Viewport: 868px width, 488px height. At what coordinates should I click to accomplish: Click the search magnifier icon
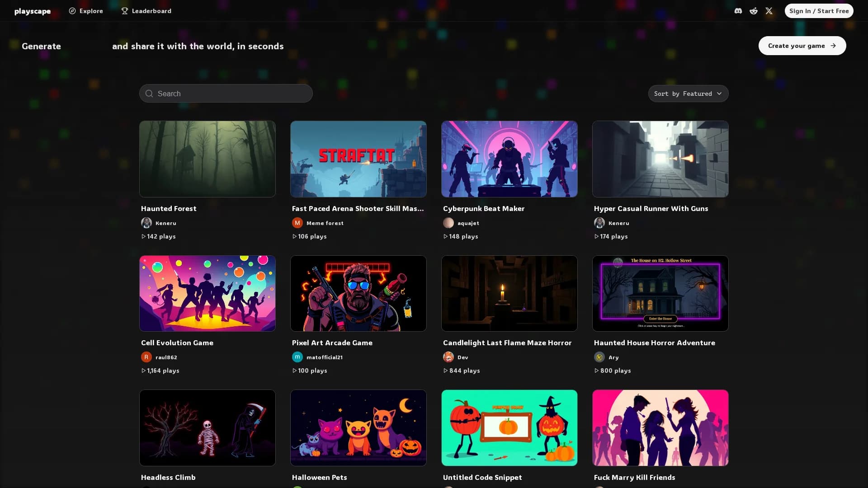click(x=149, y=94)
